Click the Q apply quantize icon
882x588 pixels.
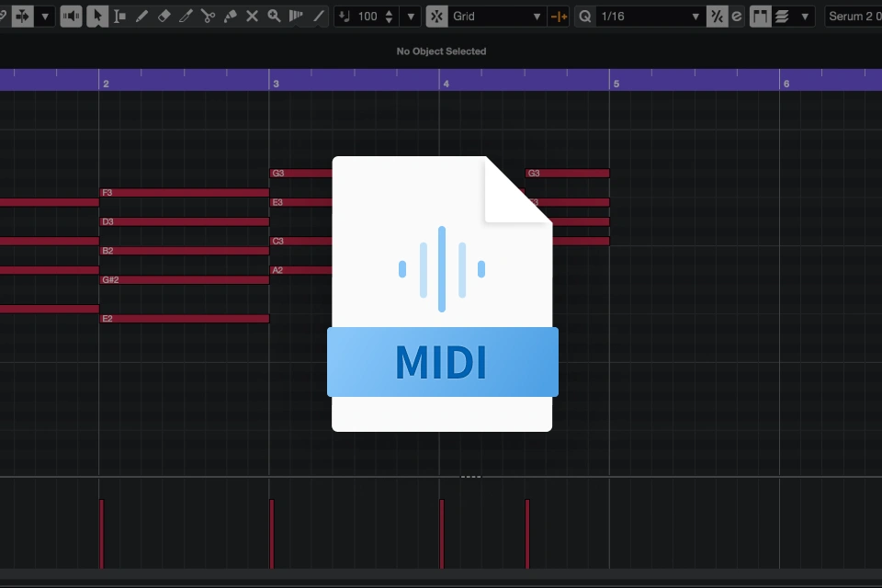pyautogui.click(x=585, y=17)
